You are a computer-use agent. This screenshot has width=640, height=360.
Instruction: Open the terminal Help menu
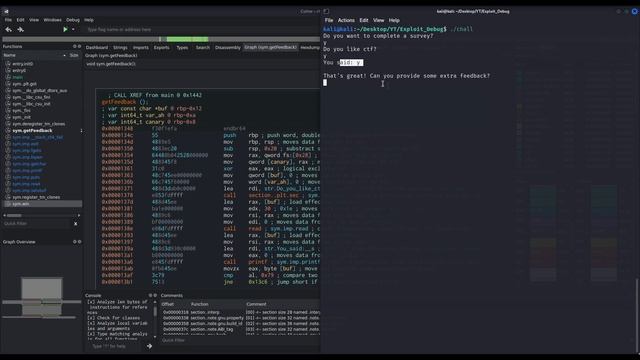(x=394, y=20)
